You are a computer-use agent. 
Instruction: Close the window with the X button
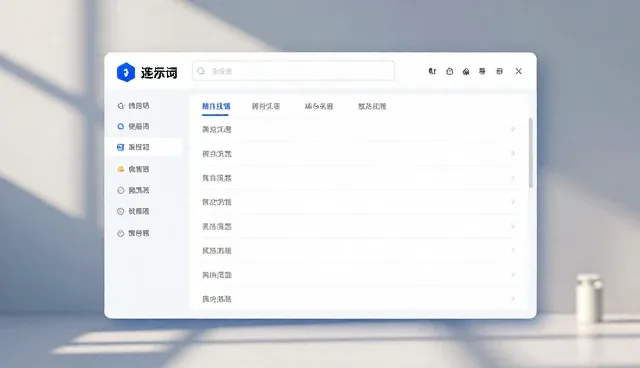click(x=518, y=71)
